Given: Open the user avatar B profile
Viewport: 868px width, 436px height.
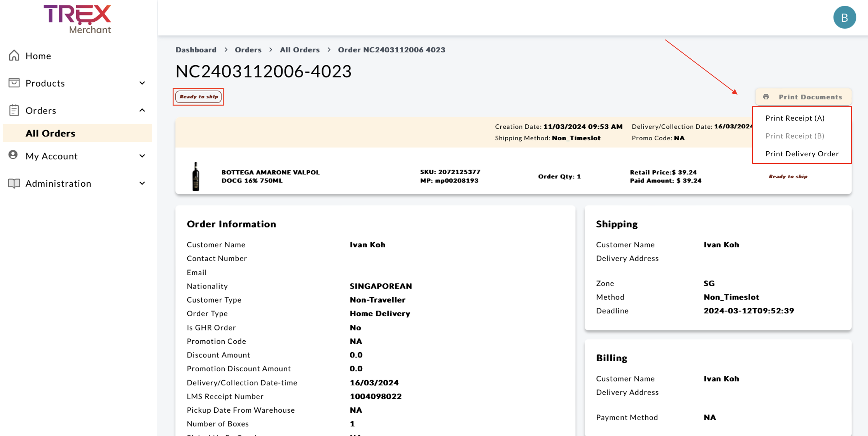Looking at the screenshot, I should click(844, 17).
